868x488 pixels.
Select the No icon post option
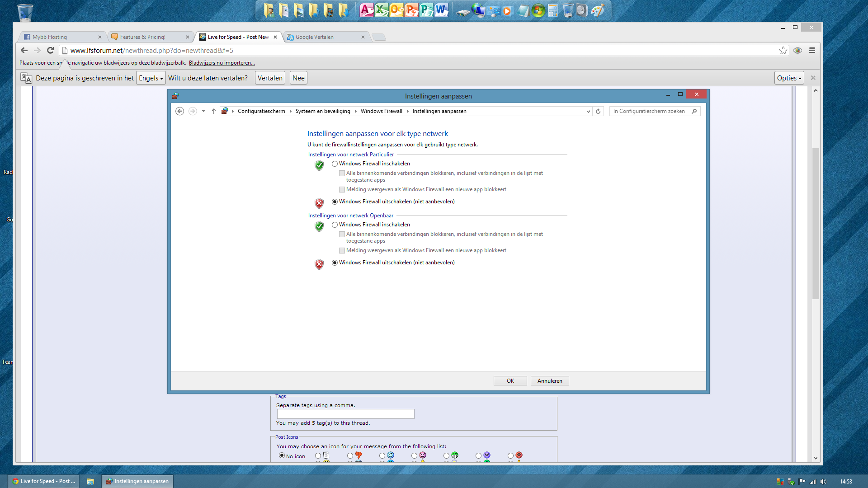coord(282,455)
